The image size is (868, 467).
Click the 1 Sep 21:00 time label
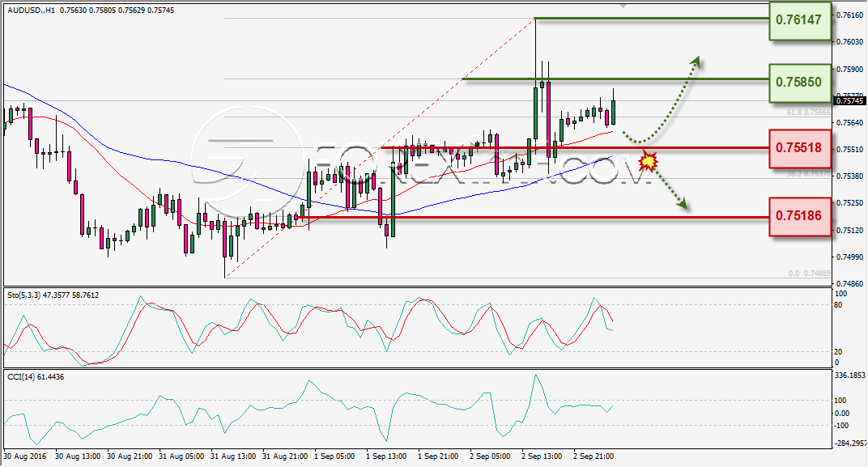coord(438,456)
